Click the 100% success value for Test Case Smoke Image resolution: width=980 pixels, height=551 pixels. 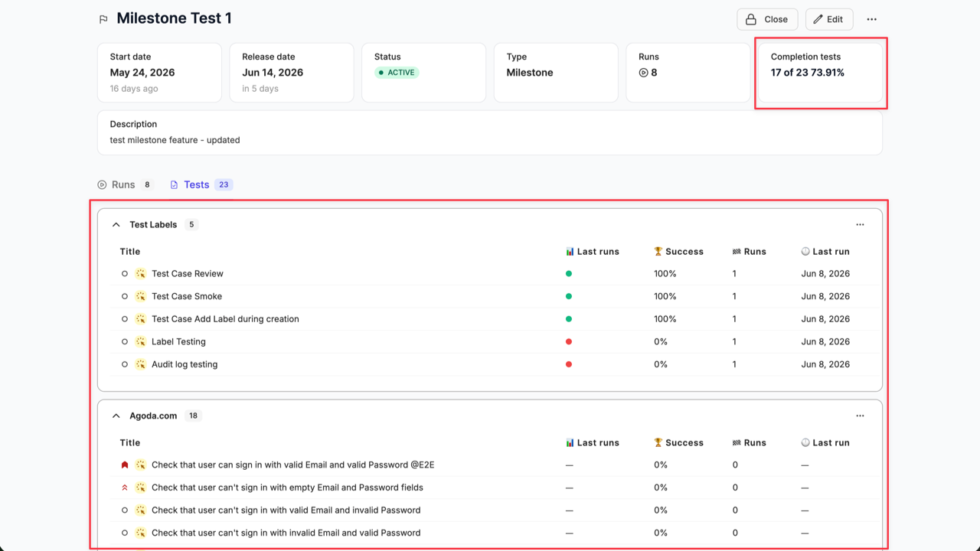click(x=665, y=296)
